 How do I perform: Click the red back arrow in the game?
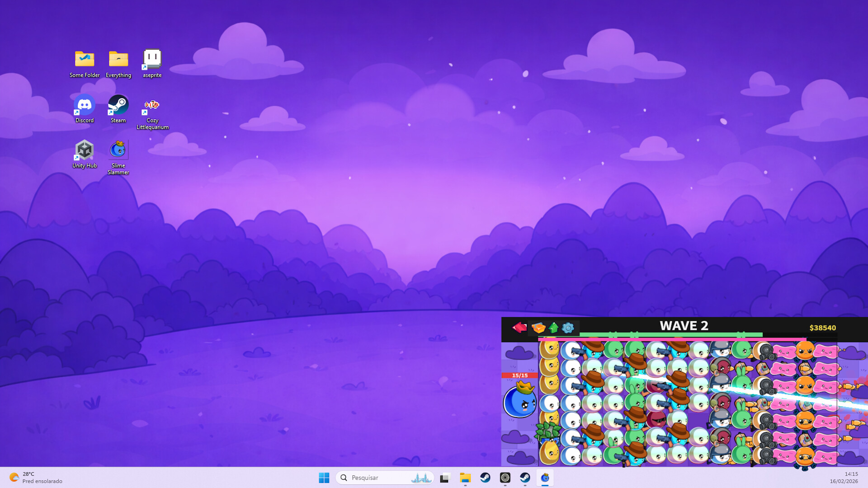click(x=519, y=327)
